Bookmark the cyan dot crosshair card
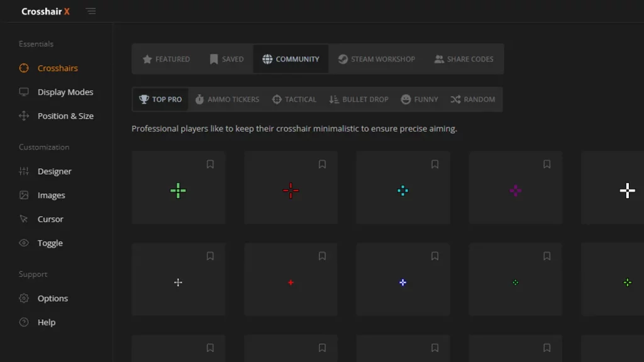Screen dimensions: 644x362 click(435, 164)
